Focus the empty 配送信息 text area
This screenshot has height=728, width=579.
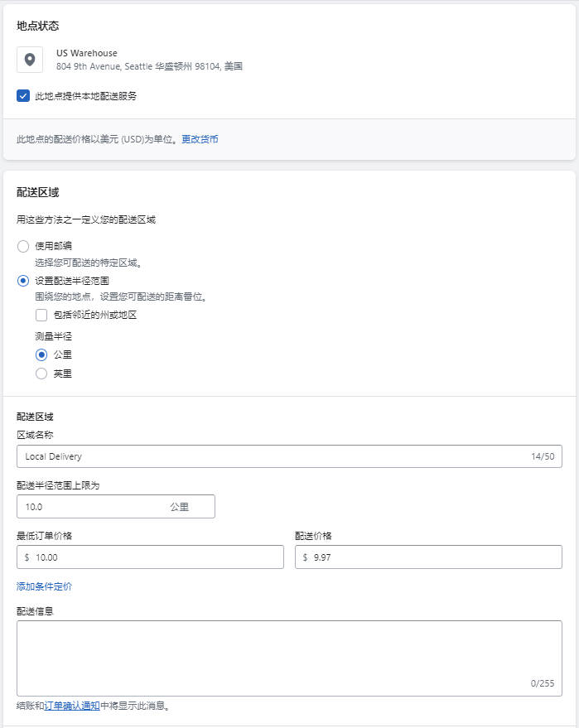(289, 658)
